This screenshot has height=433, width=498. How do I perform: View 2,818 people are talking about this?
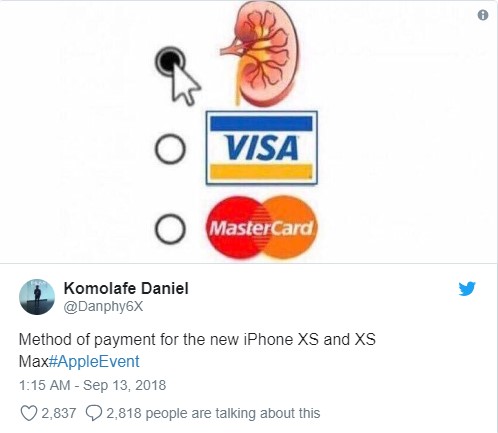pyautogui.click(x=213, y=413)
